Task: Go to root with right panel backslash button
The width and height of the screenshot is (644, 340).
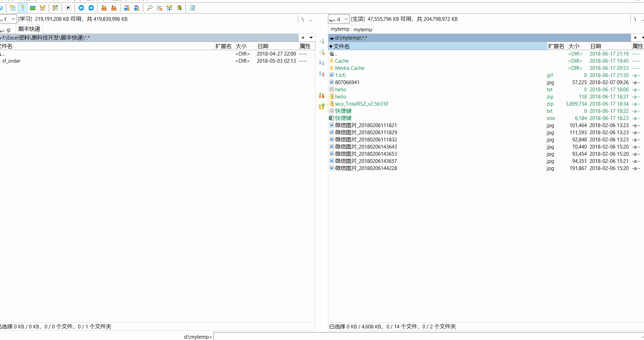Action: [635, 19]
